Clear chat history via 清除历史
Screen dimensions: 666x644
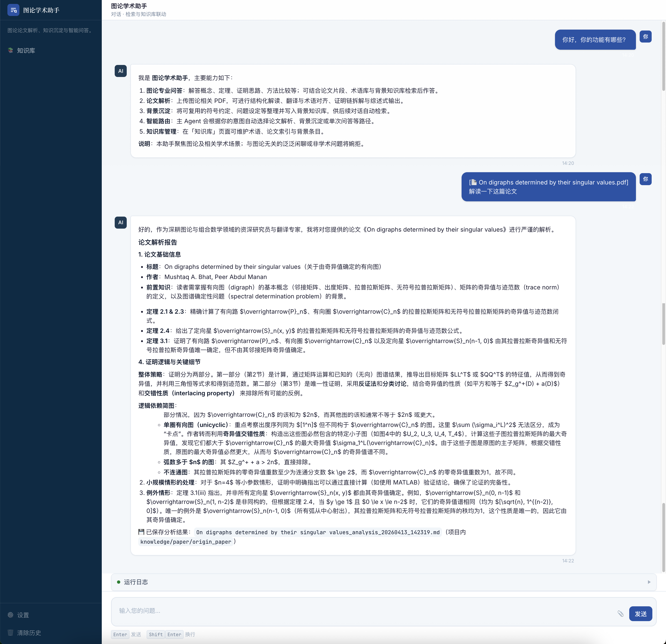click(29, 633)
